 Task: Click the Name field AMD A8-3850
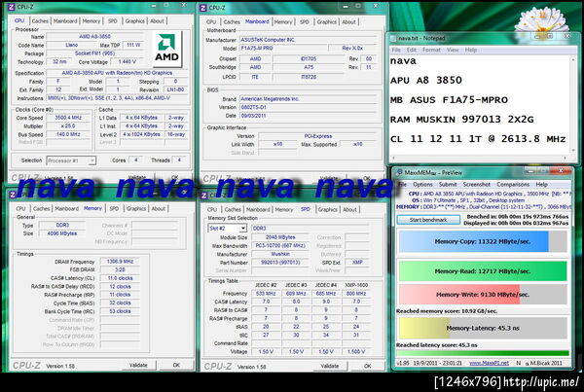[x=94, y=37]
